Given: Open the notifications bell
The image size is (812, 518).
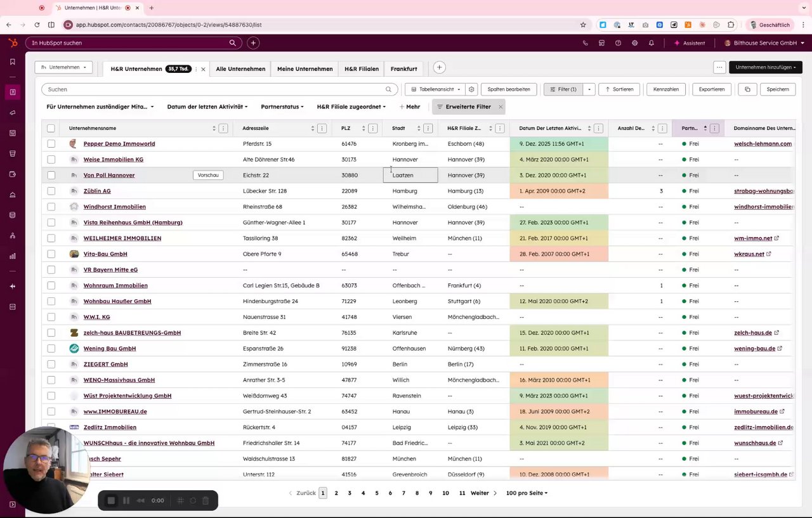Looking at the screenshot, I should point(651,43).
